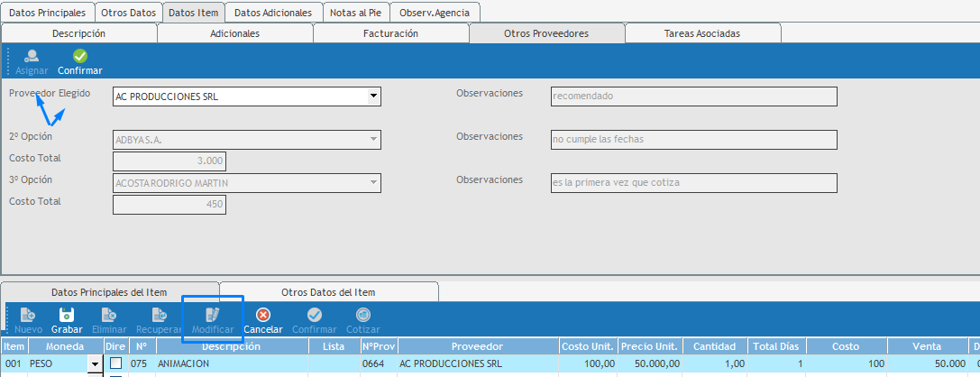Switch to the Facturación tab
The width and height of the screenshot is (980, 377).
(390, 33)
